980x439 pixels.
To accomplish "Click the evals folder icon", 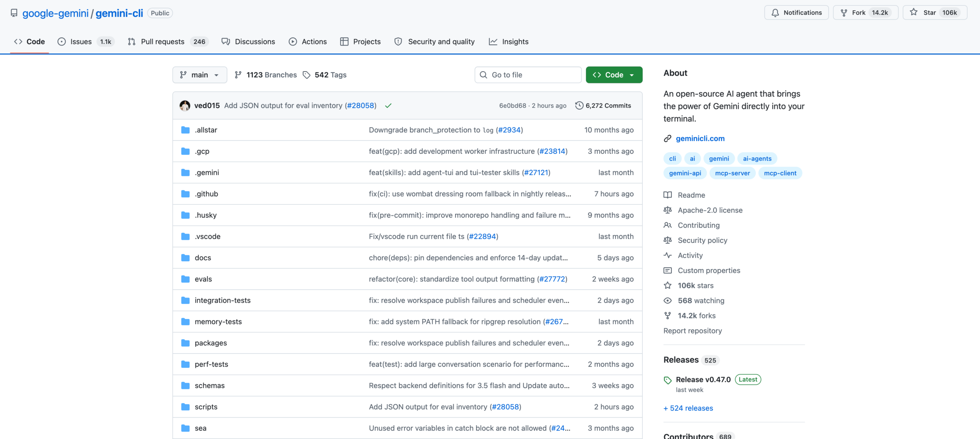I will [185, 279].
